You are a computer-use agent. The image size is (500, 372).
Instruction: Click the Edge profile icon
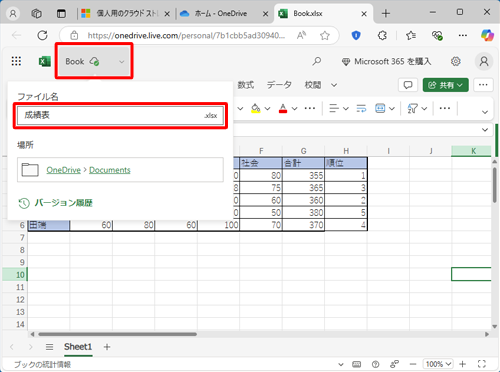[13, 14]
